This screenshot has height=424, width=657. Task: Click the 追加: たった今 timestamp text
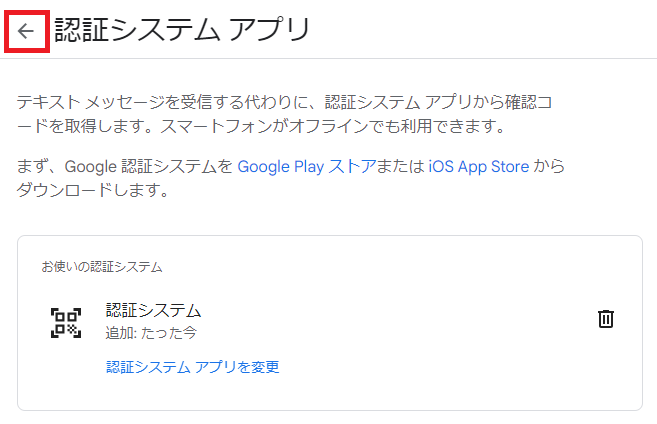pos(151,333)
